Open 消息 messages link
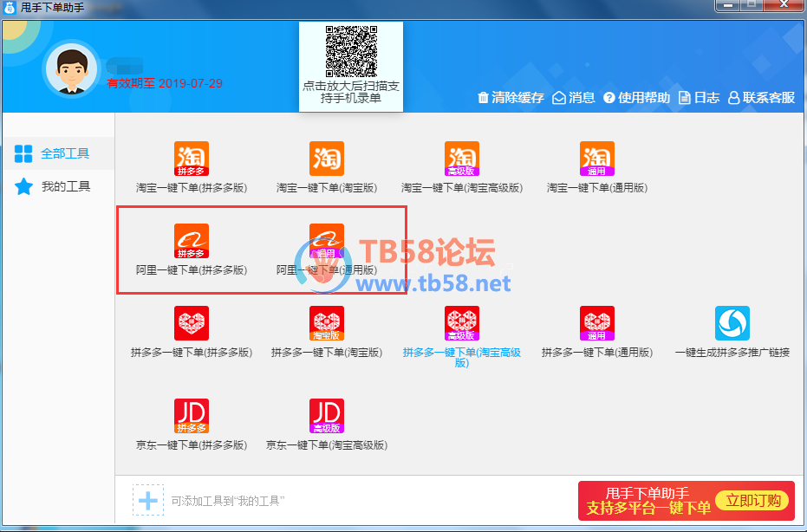 [x=582, y=97]
